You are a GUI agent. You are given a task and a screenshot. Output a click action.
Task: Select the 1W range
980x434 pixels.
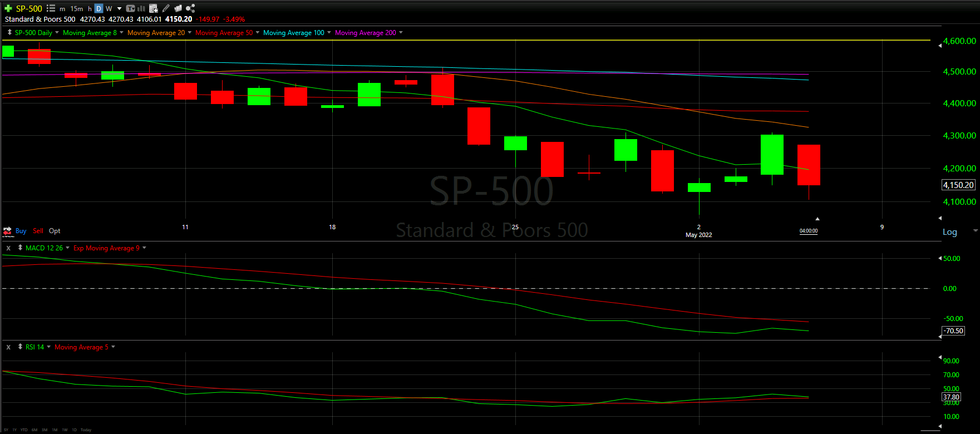(65, 430)
